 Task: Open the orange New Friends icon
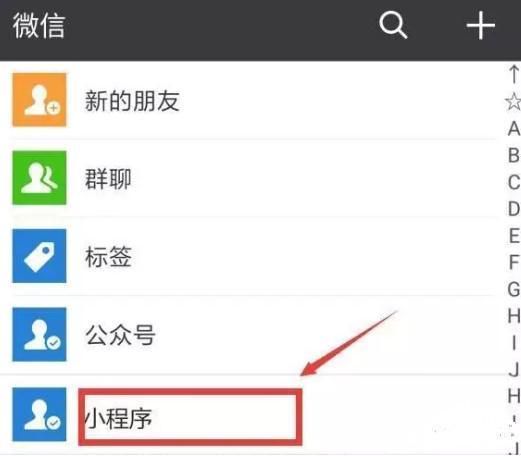39,100
